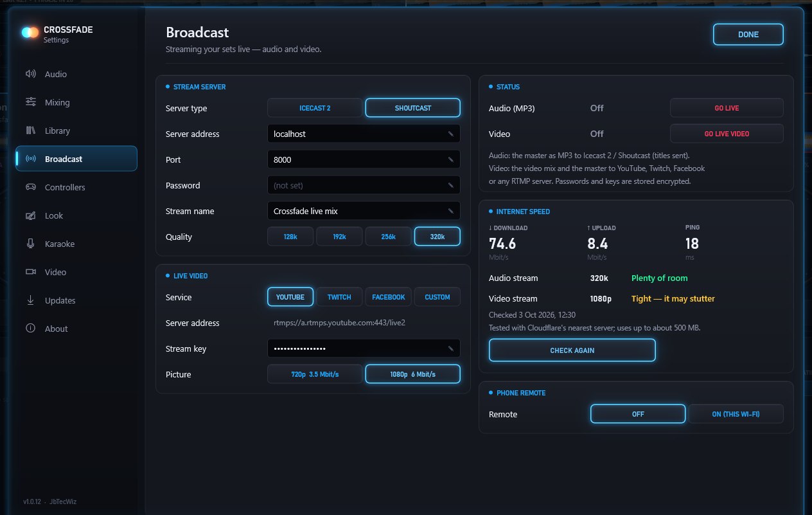Click the Mixing sliders icon in sidebar
The image size is (812, 515).
tap(30, 102)
